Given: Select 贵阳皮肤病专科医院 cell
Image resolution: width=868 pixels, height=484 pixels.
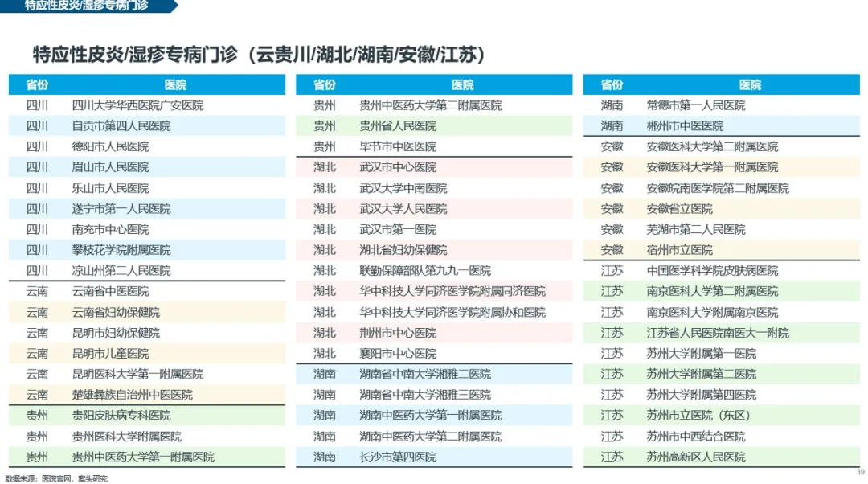Looking at the screenshot, I should 121,416.
